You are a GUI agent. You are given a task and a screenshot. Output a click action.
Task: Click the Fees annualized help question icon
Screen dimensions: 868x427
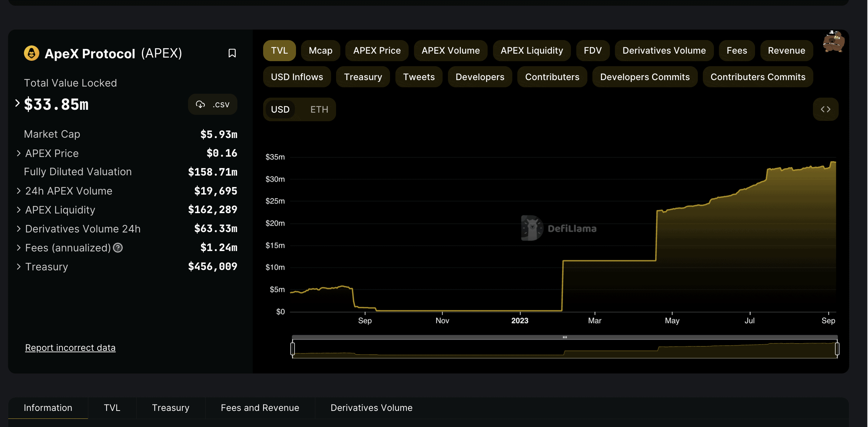click(118, 248)
